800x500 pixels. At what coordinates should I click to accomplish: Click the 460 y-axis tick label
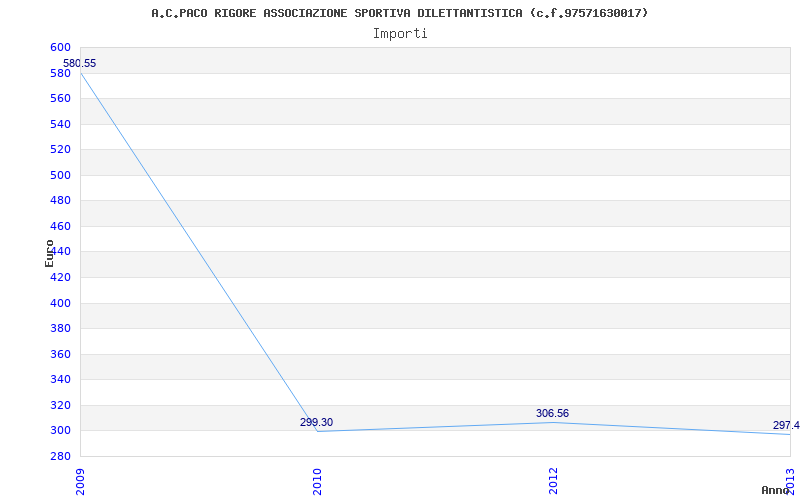[x=60, y=226]
